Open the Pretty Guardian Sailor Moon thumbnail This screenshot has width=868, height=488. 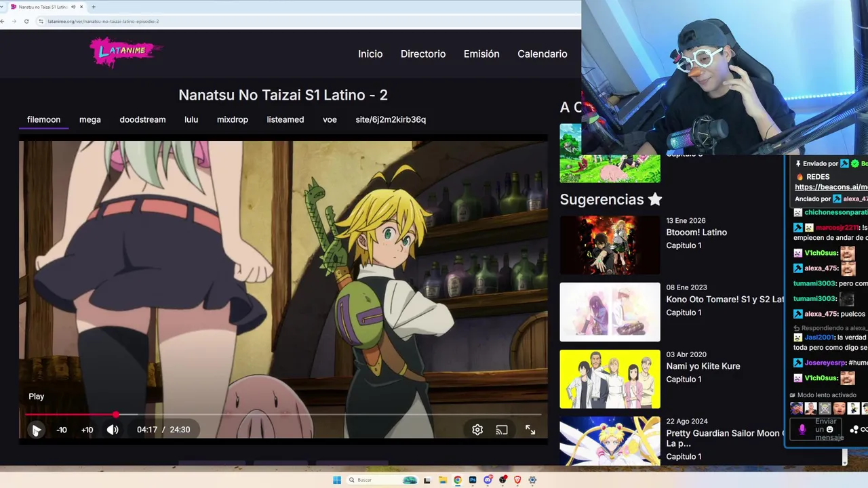pyautogui.click(x=610, y=441)
